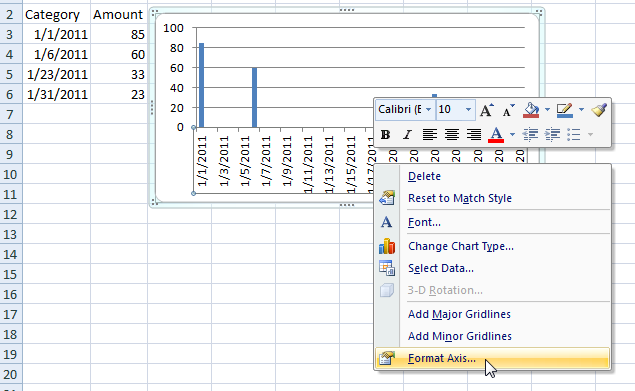Select cell with date 1/23/2011
Viewport: 635px width, 391px height.
(x=56, y=75)
